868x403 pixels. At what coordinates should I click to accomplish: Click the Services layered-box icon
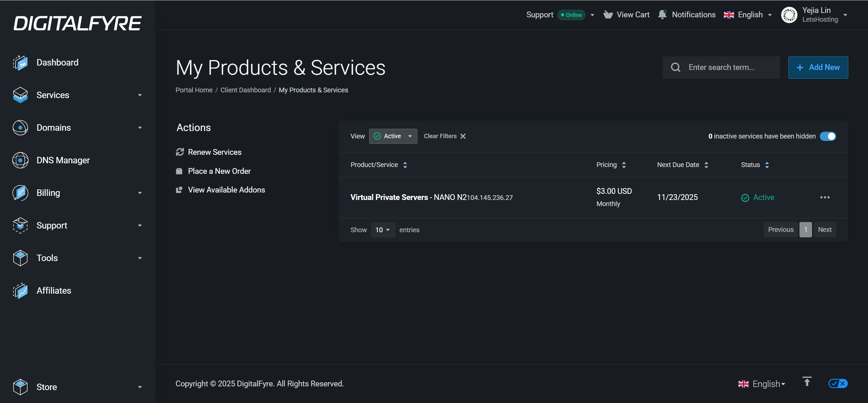[x=20, y=95]
